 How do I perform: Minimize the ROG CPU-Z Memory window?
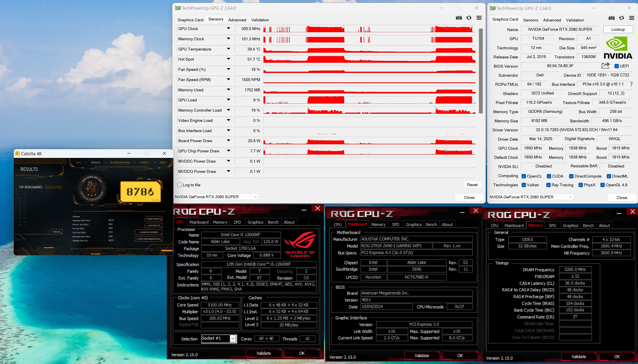click(x=619, y=213)
